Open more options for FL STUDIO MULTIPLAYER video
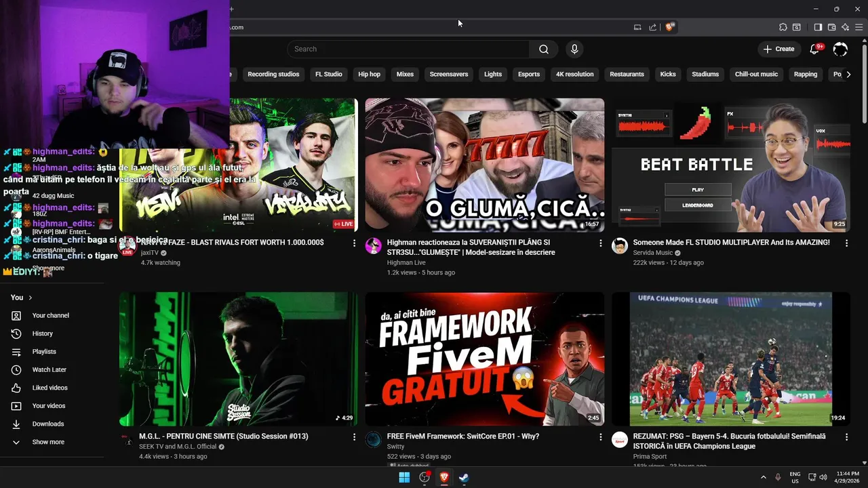 pos(846,243)
